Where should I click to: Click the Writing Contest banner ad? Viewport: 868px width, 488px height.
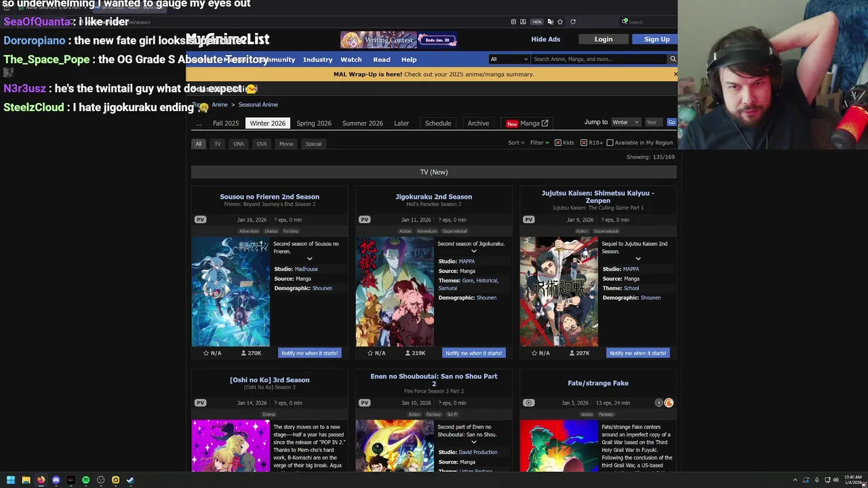[398, 40]
